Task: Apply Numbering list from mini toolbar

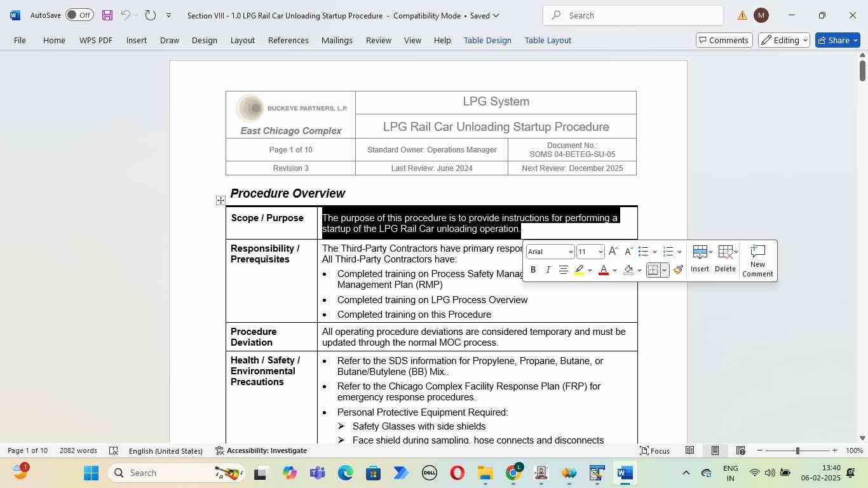Action: [x=668, y=252]
